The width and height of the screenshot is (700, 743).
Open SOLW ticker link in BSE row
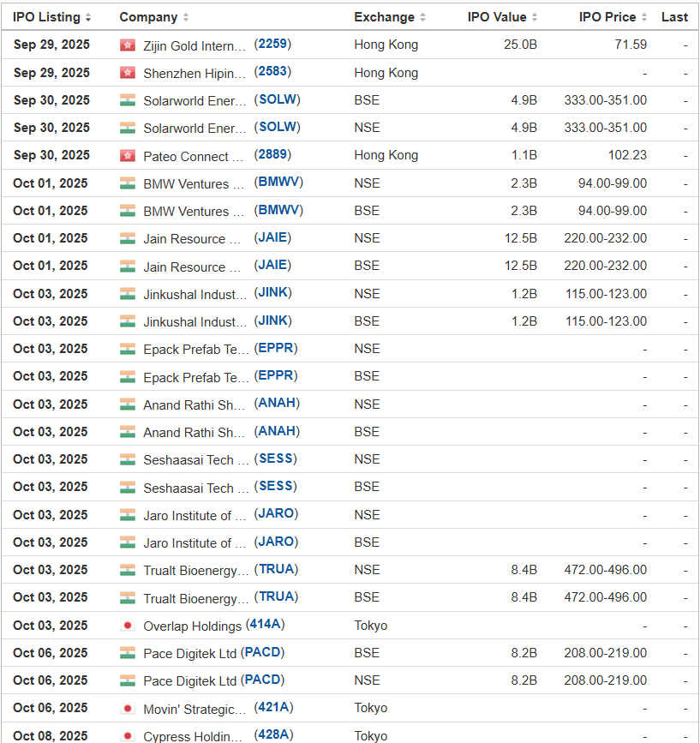tap(277, 99)
